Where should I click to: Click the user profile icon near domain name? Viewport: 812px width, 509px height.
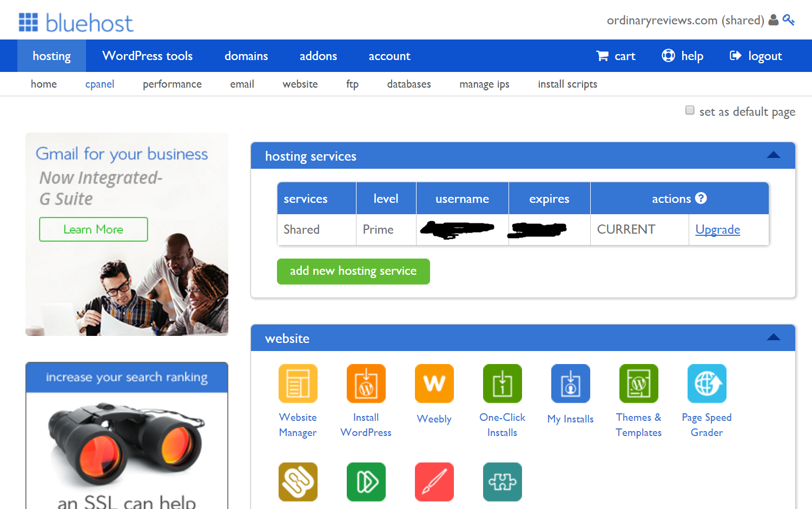tap(774, 20)
